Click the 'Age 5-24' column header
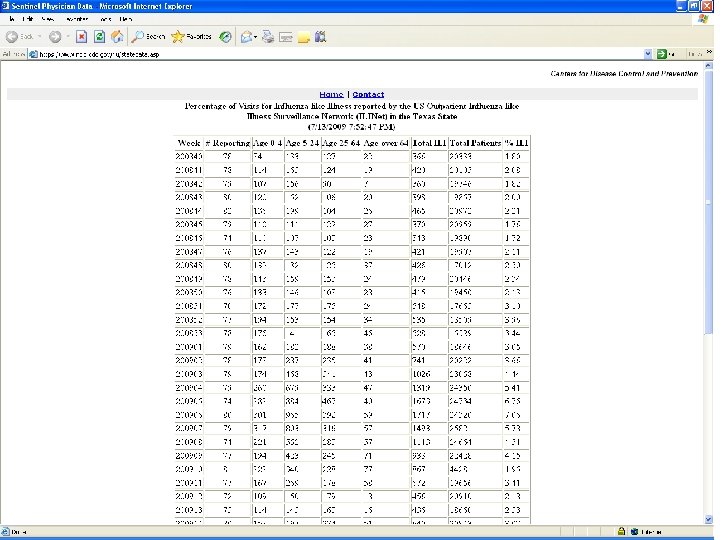720x540 pixels. point(302,143)
